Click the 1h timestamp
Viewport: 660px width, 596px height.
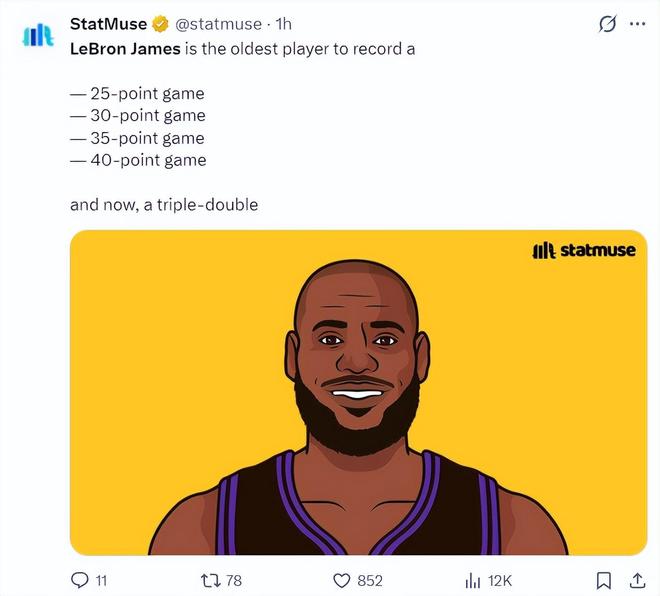coord(283,24)
